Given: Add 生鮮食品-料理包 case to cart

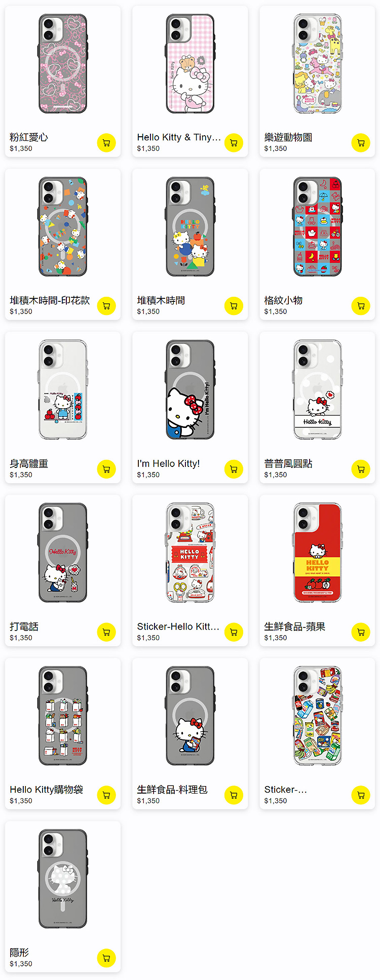Looking at the screenshot, I should [x=234, y=795].
